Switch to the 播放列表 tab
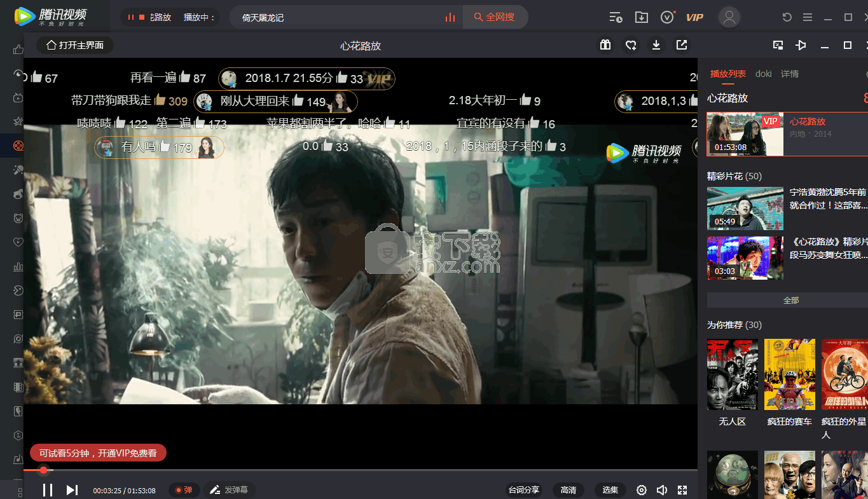 click(x=728, y=74)
